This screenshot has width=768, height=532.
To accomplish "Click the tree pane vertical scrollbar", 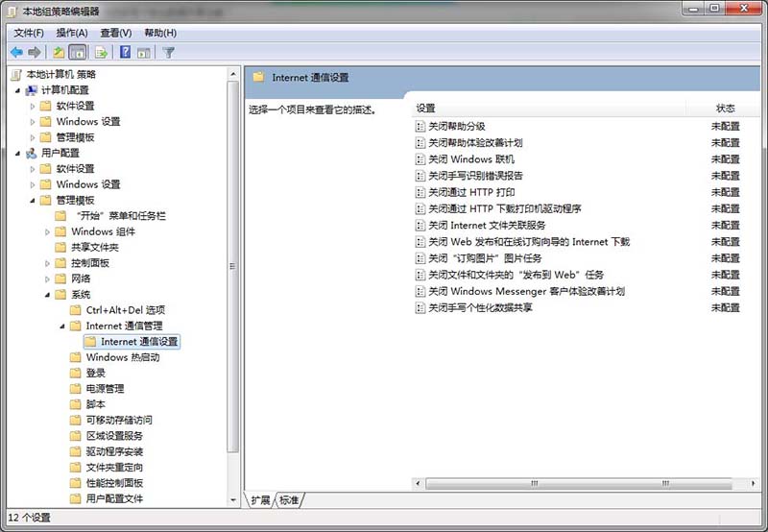I will point(233,269).
